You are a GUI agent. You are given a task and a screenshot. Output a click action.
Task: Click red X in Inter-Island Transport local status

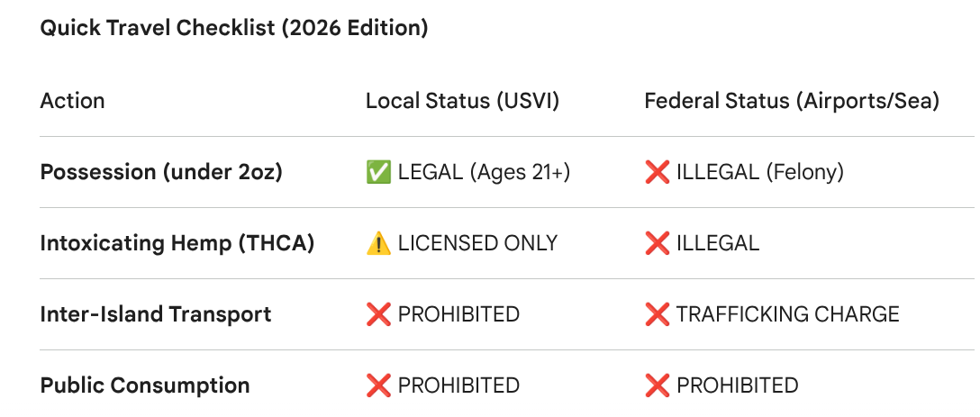tap(378, 313)
